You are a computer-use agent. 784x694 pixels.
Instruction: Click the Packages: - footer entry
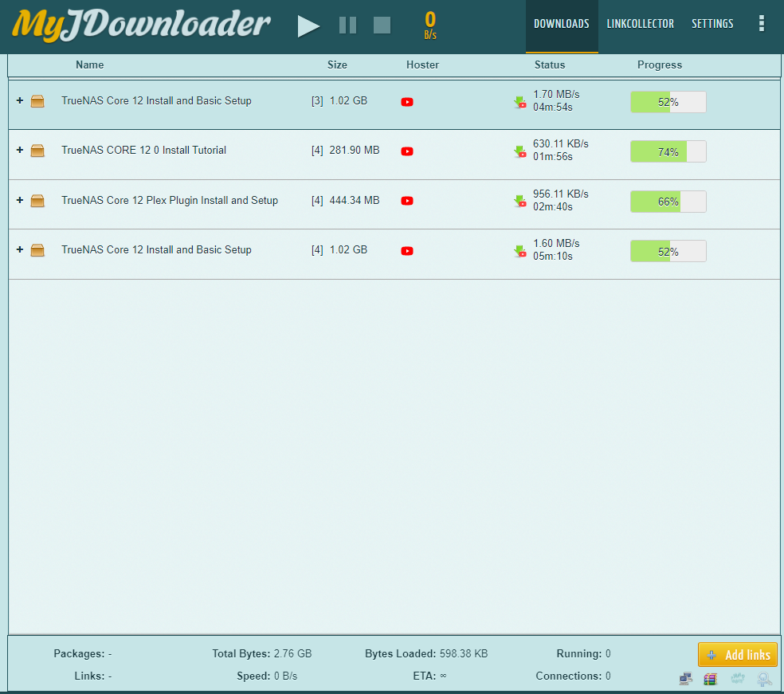pyautogui.click(x=83, y=654)
